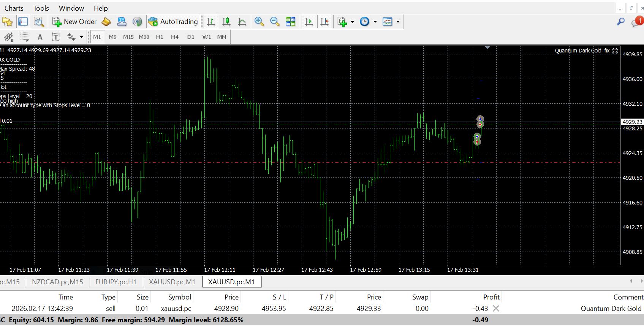Expand the periods clock dropdown arrow
Image resolution: width=644 pixels, height=328 pixels.
tap(375, 22)
